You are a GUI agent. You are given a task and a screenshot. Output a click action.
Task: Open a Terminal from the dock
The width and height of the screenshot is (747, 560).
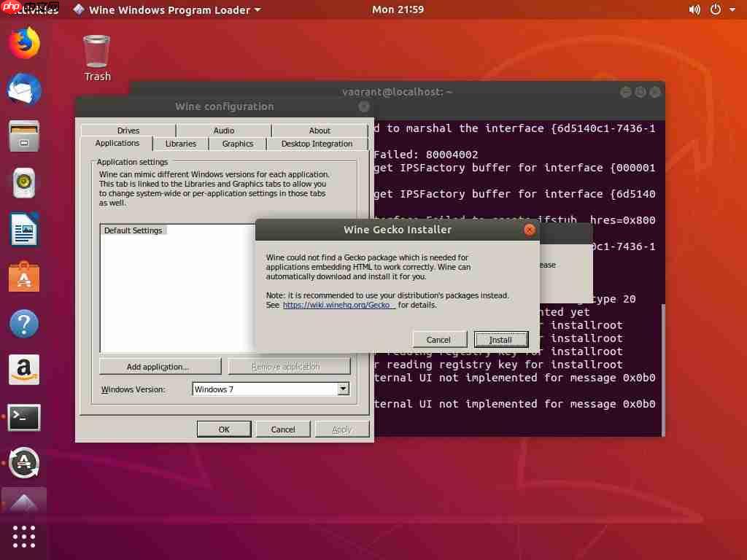click(24, 417)
